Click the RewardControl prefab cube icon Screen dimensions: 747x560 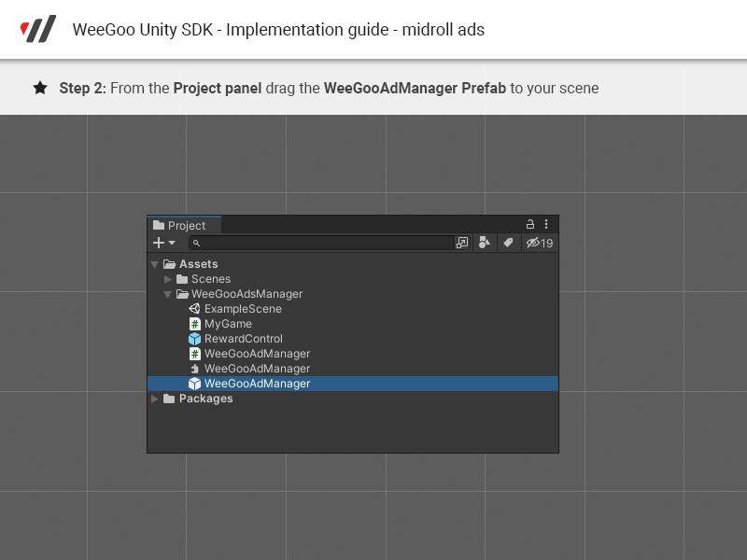pos(194,339)
